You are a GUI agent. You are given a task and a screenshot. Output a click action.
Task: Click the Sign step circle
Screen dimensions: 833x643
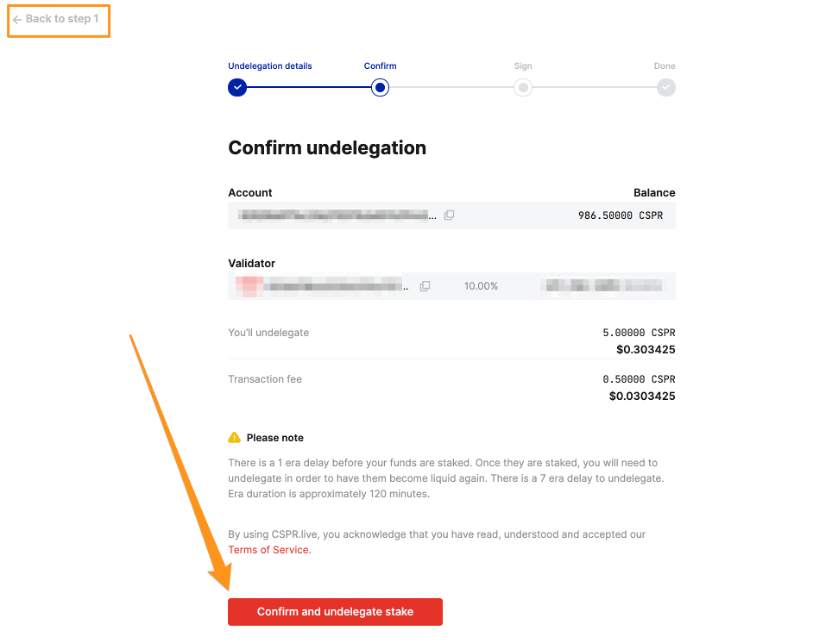tap(523, 87)
